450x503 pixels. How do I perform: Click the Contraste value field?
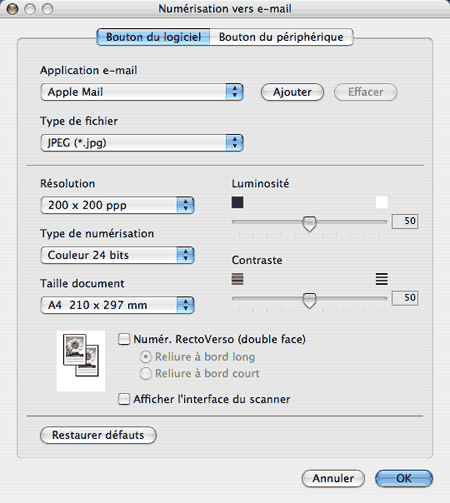coord(405,298)
